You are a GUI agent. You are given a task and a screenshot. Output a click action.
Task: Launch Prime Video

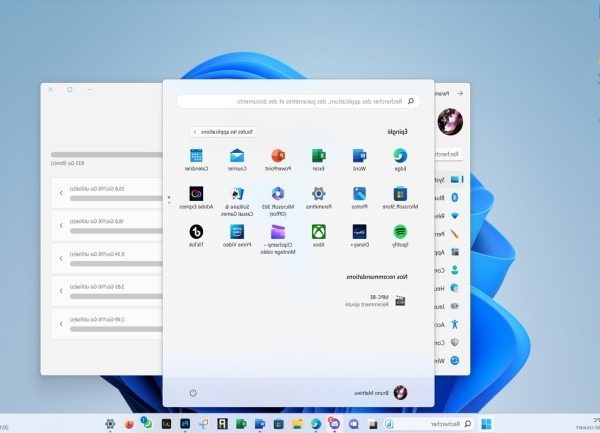coord(237,236)
